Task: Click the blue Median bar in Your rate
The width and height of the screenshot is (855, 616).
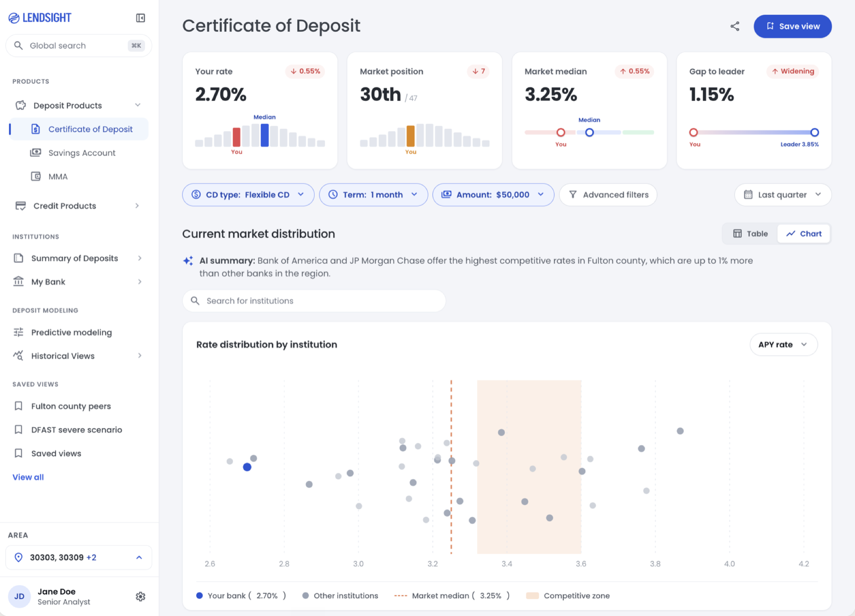Action: (x=265, y=135)
